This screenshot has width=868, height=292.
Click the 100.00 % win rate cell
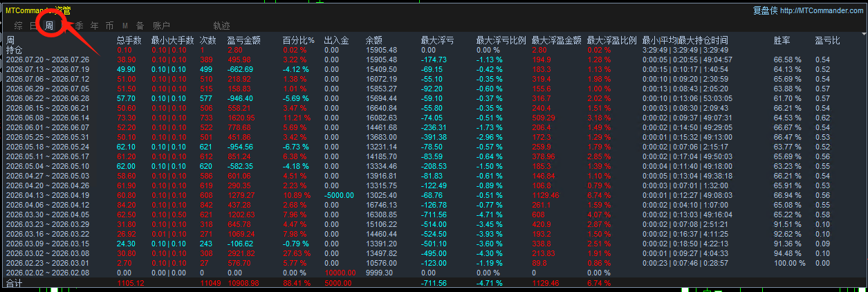pyautogui.click(x=790, y=263)
